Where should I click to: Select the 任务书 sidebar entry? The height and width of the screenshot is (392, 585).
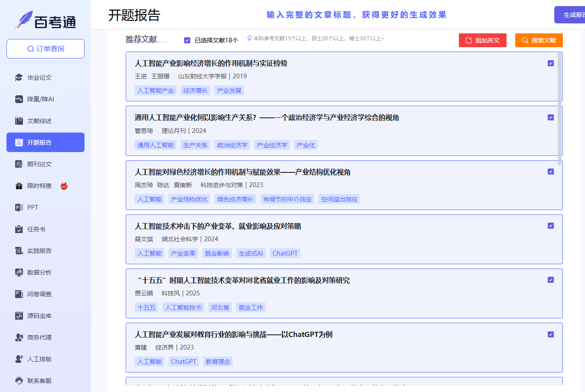[x=36, y=229]
